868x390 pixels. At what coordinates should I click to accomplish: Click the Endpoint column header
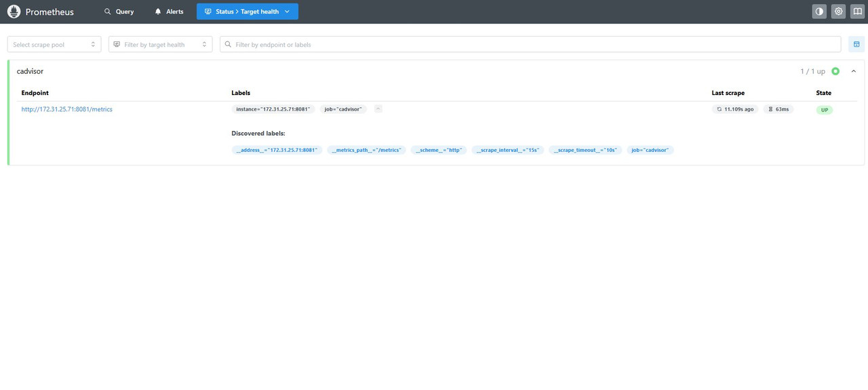(35, 93)
